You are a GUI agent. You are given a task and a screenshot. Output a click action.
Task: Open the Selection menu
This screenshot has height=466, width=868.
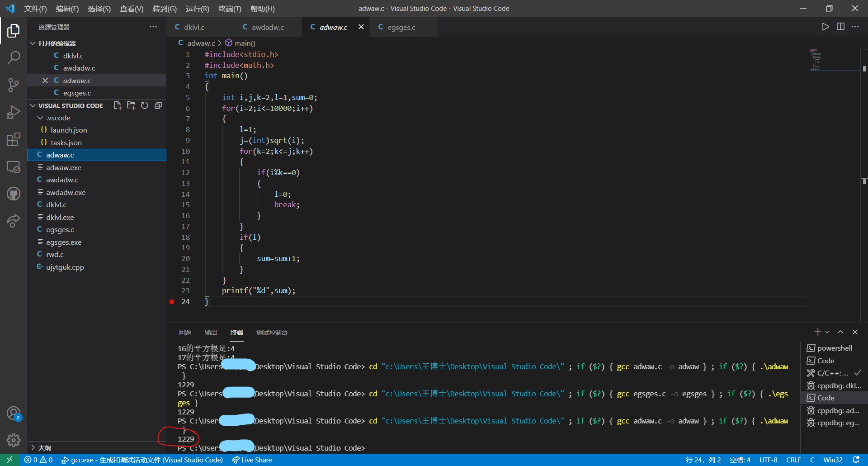point(99,9)
